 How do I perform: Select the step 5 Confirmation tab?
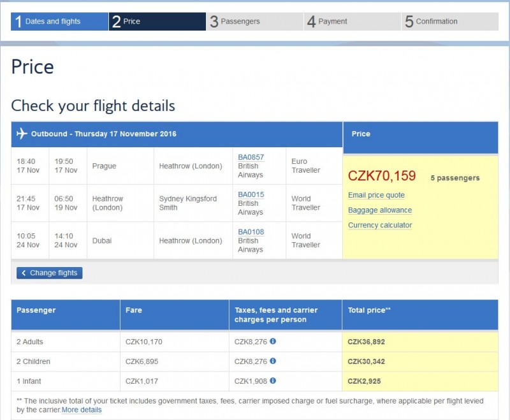point(450,22)
